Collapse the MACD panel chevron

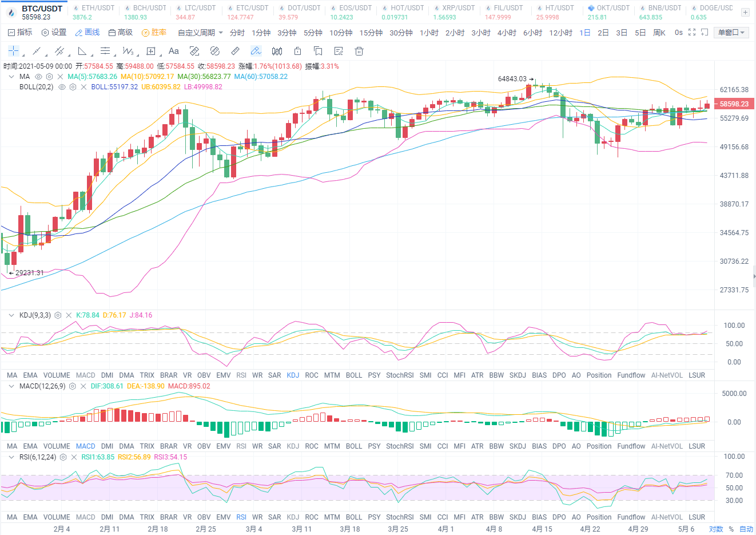click(11, 386)
